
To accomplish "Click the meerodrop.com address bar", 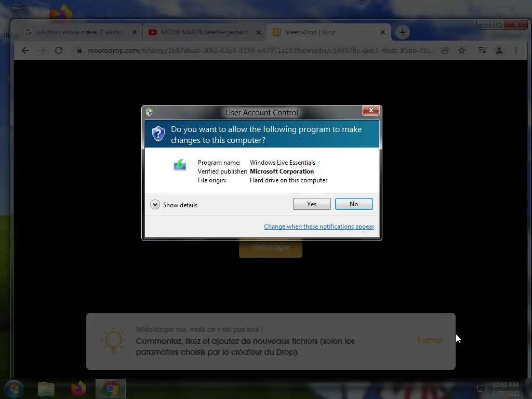I will coord(261,50).
